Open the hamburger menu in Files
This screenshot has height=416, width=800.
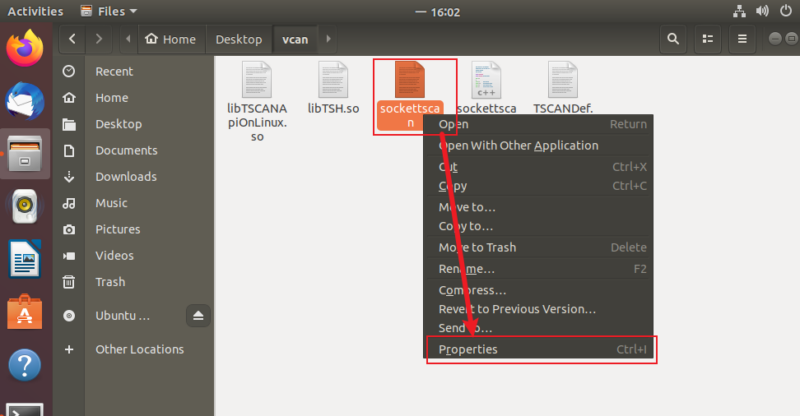click(741, 40)
